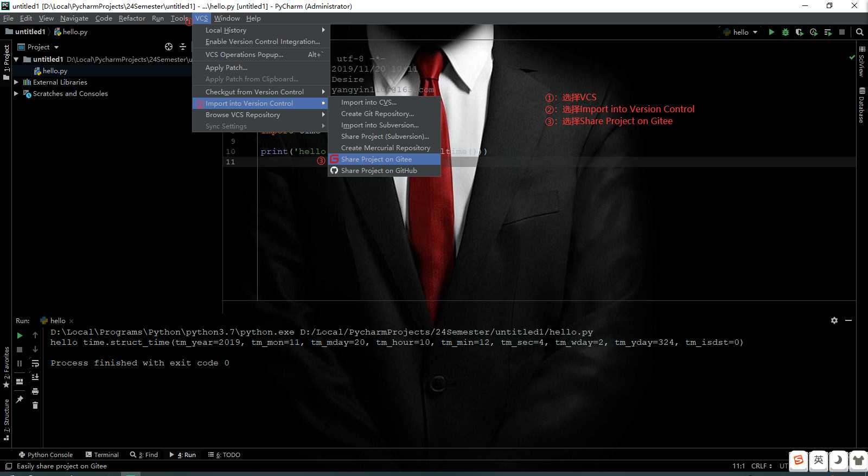The height and width of the screenshot is (476, 868).
Task: Toggle the Sogou 英 language mode button
Action: point(819,460)
